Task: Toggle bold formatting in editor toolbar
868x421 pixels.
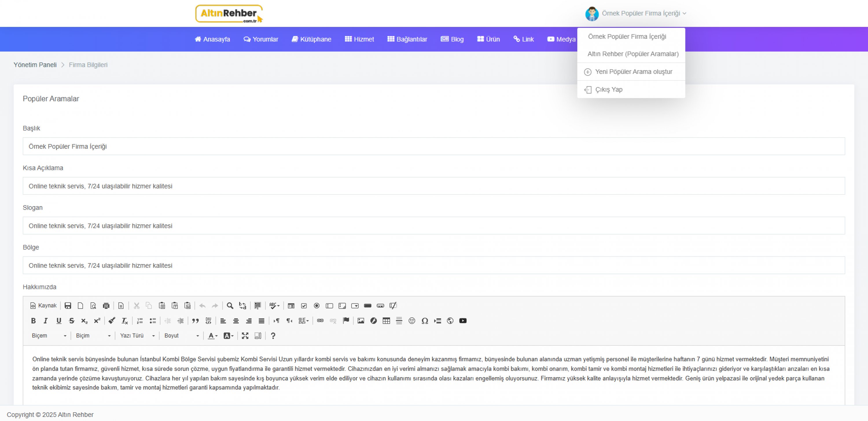Action: point(33,321)
